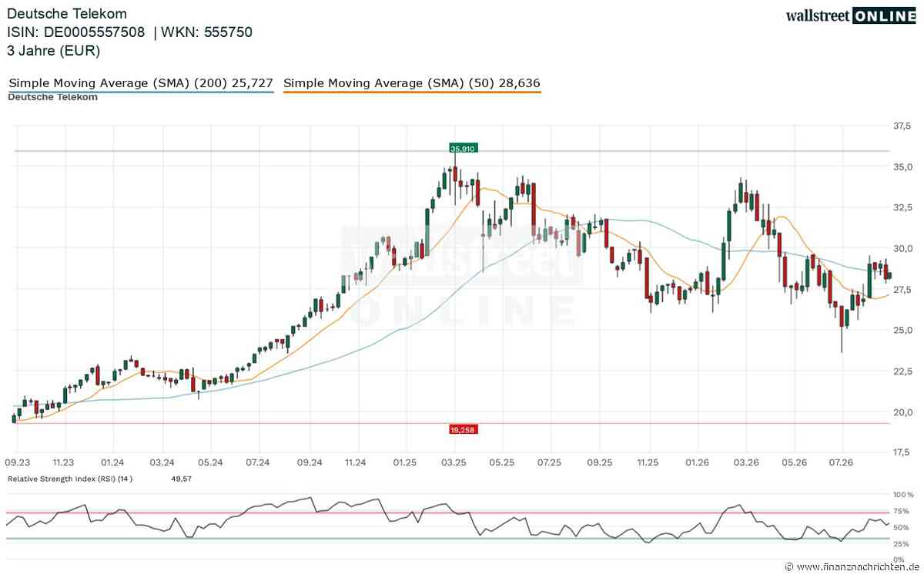Click the 05.25 date axis label
Screen dimensions: 924x578
pos(502,462)
